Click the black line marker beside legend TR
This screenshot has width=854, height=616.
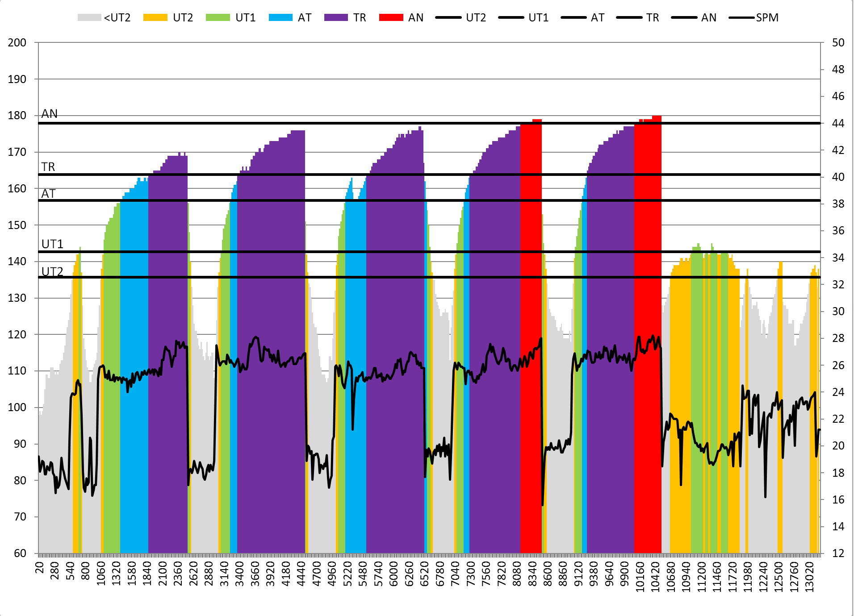pos(629,18)
